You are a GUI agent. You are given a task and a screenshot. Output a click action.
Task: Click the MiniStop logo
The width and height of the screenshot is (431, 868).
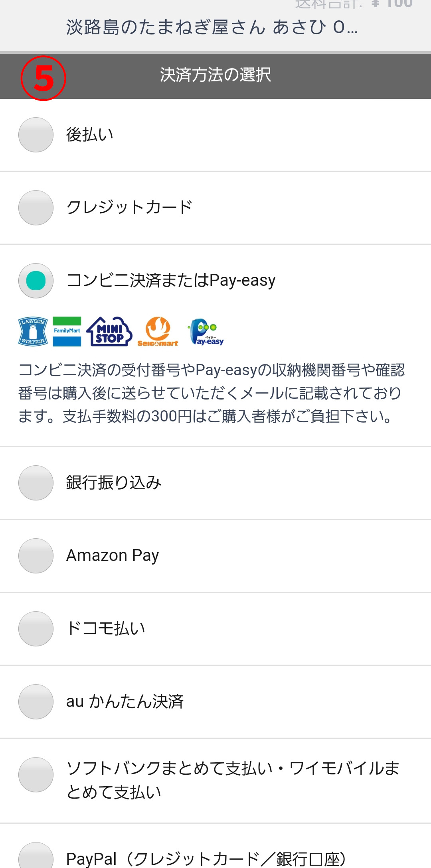click(x=109, y=331)
